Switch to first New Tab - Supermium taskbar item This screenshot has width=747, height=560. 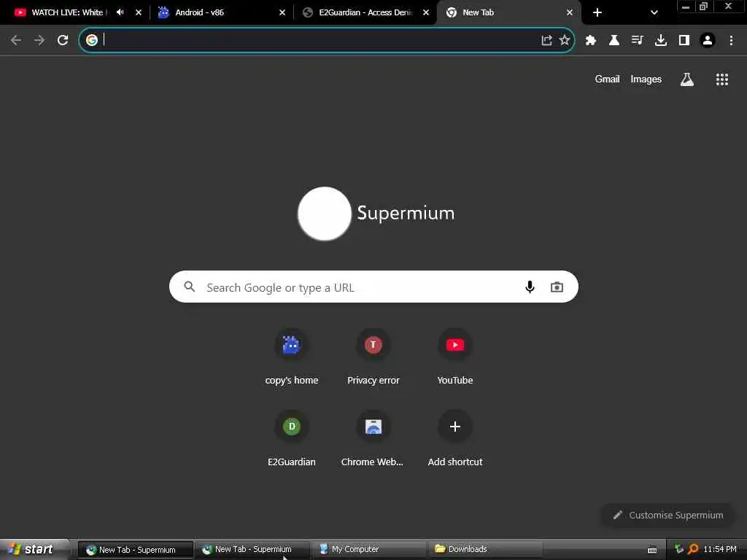coord(135,550)
